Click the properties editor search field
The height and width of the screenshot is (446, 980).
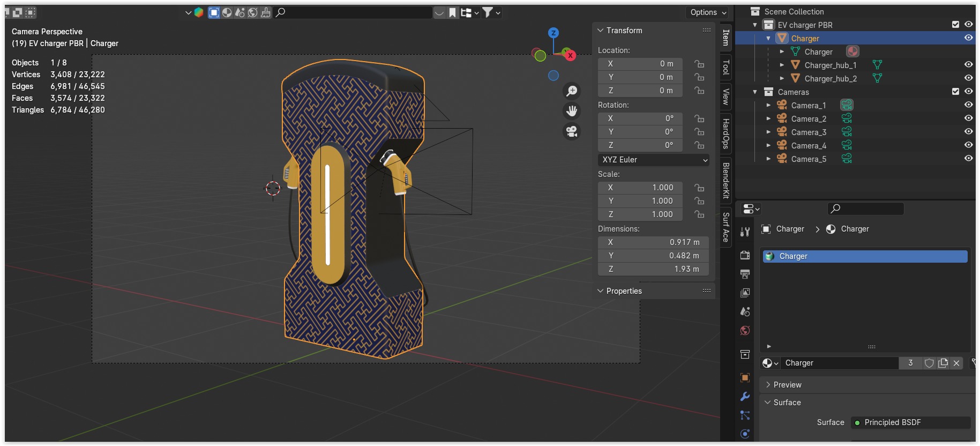coord(866,209)
